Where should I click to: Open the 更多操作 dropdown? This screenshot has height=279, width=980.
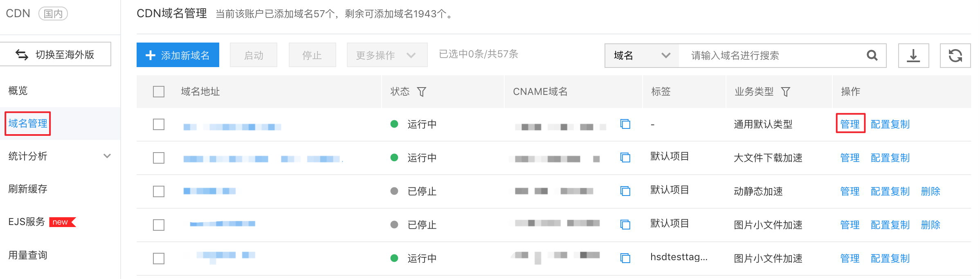click(387, 55)
